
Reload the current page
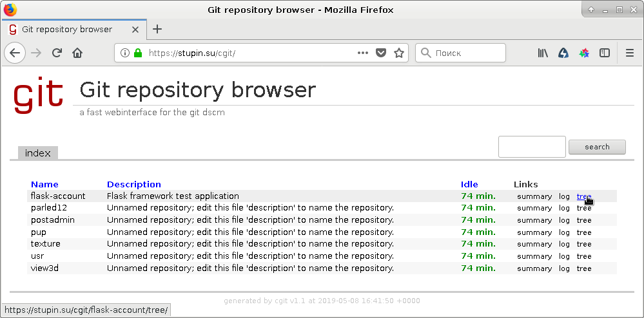pos(57,53)
